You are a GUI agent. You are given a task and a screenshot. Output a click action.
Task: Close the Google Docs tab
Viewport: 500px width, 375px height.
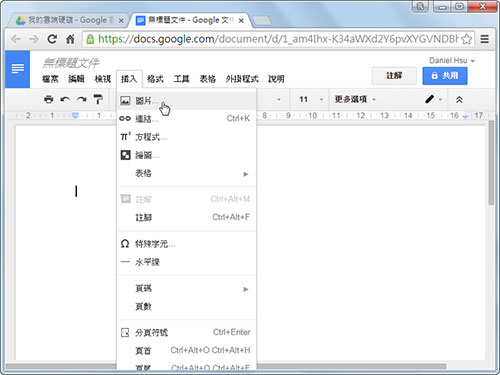(x=241, y=21)
